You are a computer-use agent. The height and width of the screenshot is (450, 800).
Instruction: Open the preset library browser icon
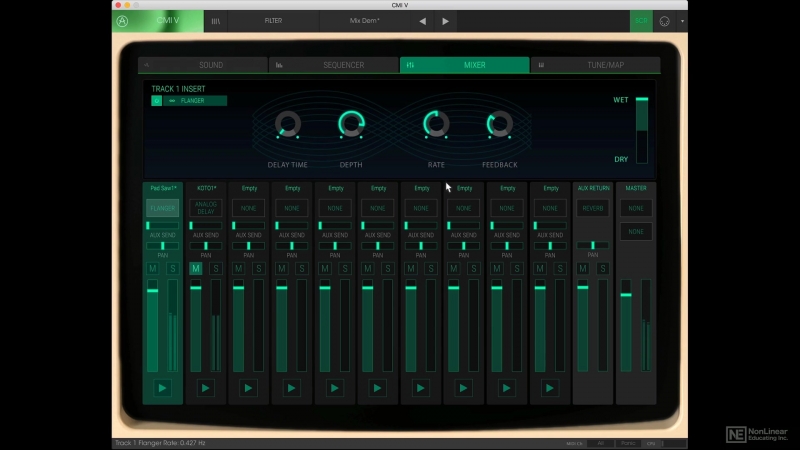pos(216,21)
